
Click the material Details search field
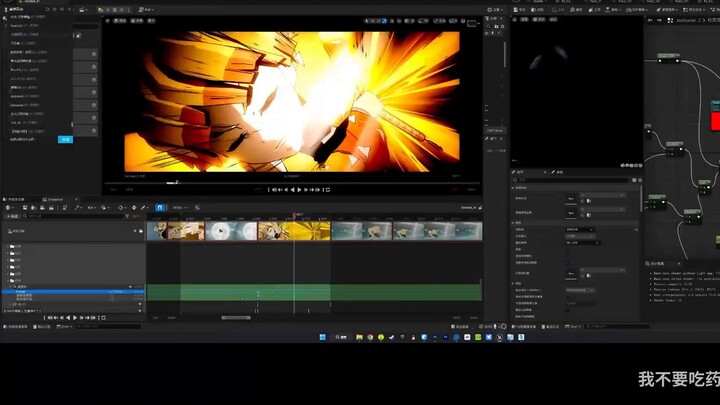click(571, 180)
